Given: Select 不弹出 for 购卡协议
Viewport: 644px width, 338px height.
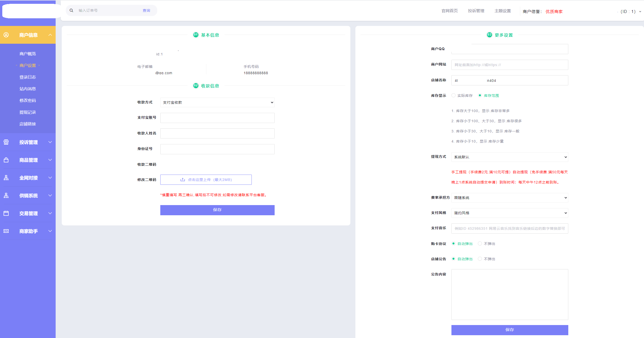Looking at the screenshot, I should 480,243.
